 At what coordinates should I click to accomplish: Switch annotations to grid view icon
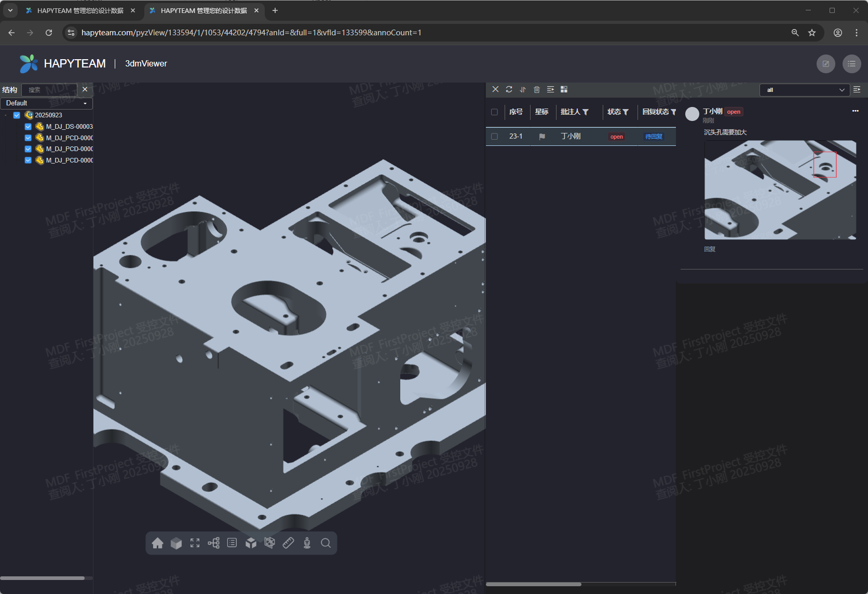(564, 89)
